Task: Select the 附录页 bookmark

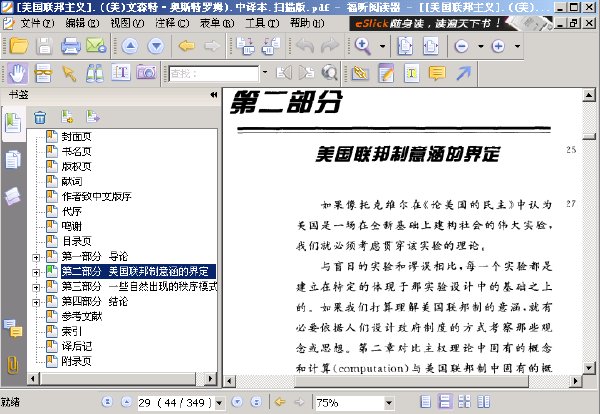Action: (77, 361)
